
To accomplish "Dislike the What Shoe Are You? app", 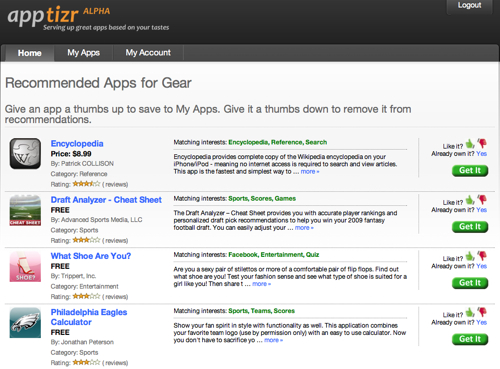I will 482,256.
